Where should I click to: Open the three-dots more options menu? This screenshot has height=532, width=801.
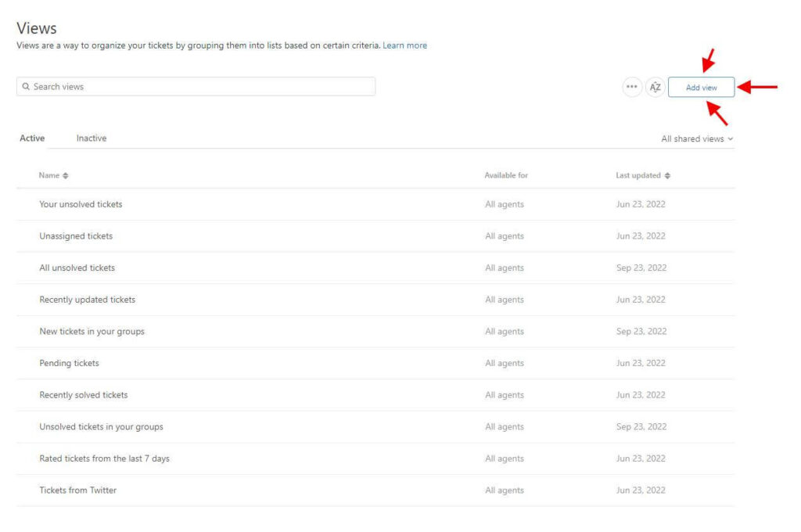pos(632,87)
